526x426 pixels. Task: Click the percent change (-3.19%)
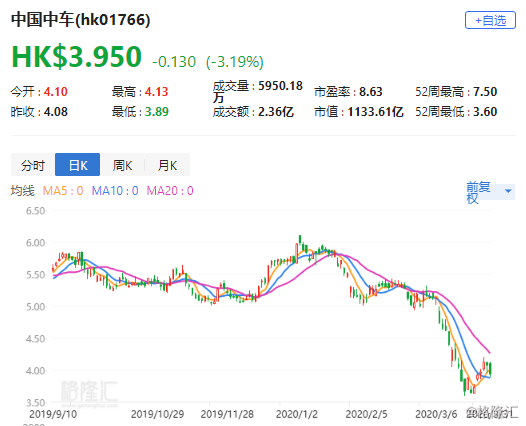tap(235, 62)
